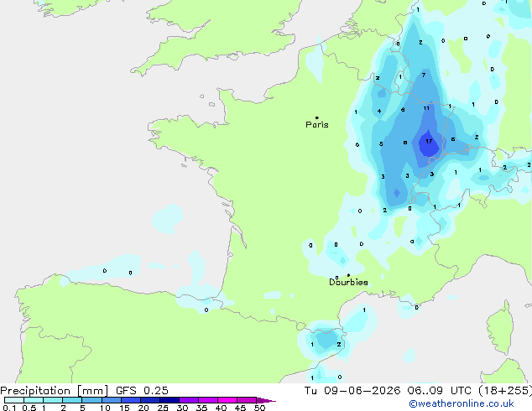Image resolution: width=532 pixels, height=411 pixels.
Task: Pick the 20–25 mm legend swatch
Action: point(149,400)
